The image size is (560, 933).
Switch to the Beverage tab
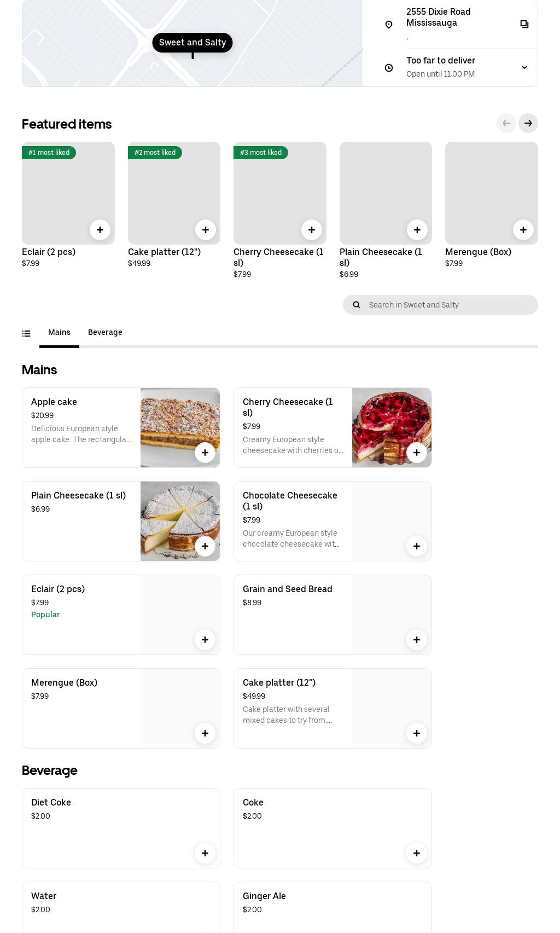tap(105, 333)
